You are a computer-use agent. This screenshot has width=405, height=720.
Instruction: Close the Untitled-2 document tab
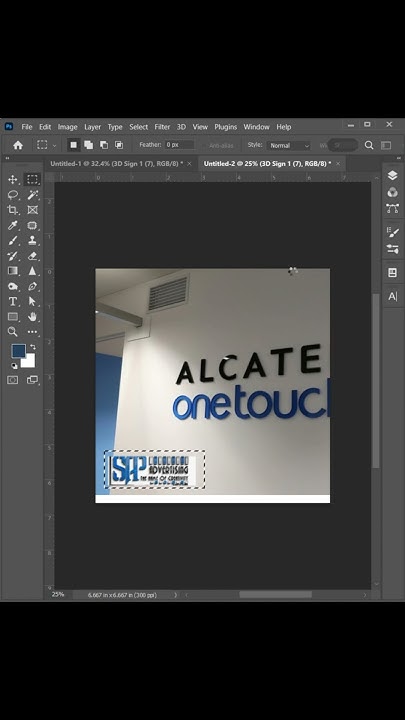click(x=338, y=163)
